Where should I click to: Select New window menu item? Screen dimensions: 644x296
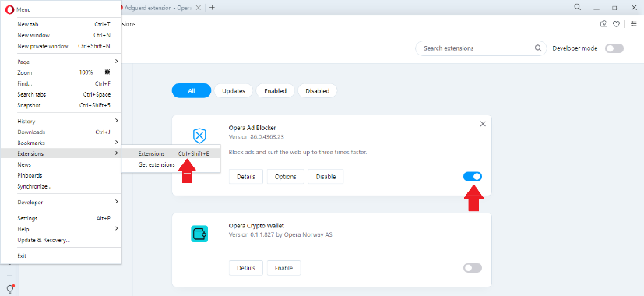pyautogui.click(x=61, y=35)
